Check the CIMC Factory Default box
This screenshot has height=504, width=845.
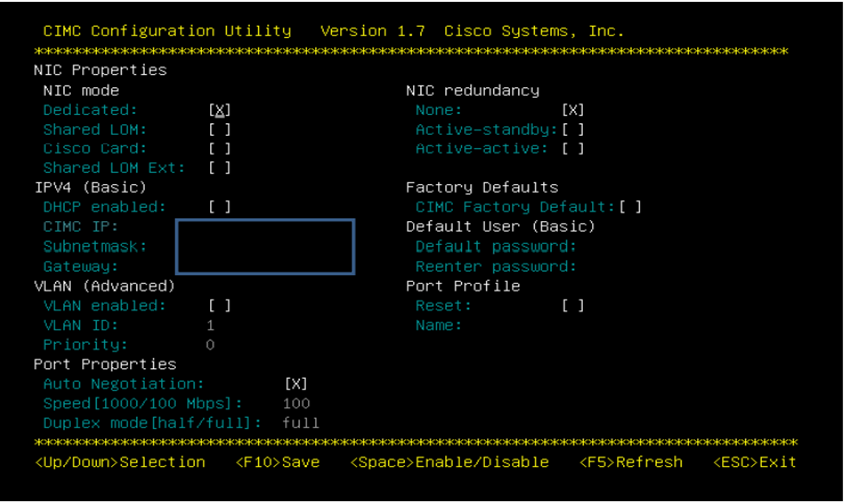[x=630, y=207]
